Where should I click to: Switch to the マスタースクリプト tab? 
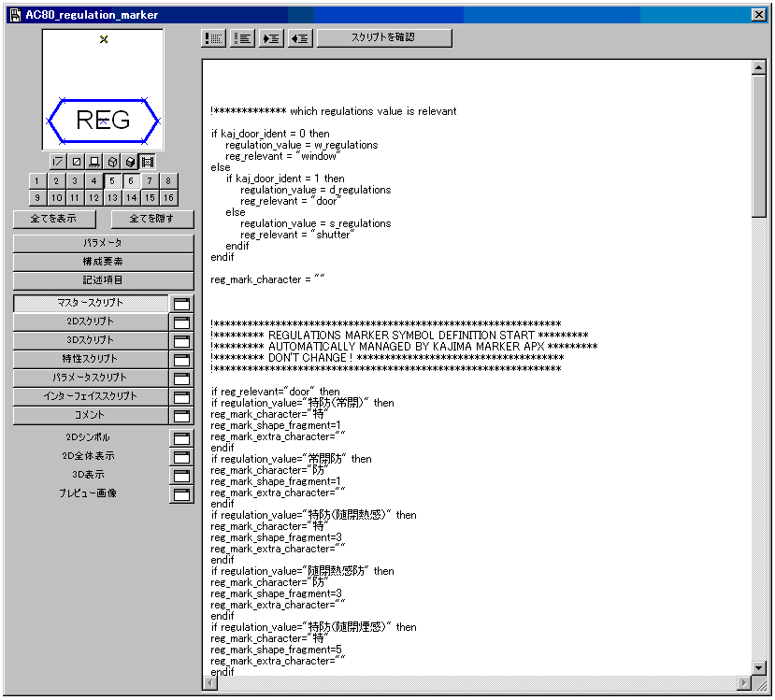(90, 304)
